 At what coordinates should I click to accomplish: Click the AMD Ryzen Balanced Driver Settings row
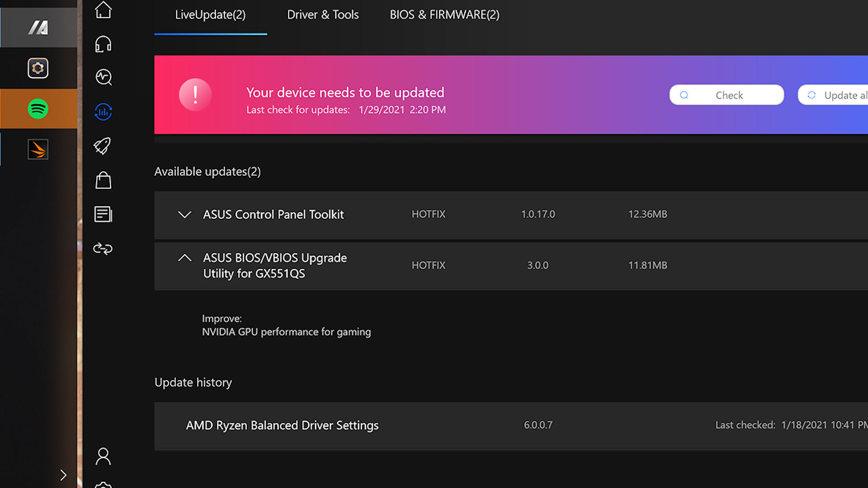(x=511, y=426)
